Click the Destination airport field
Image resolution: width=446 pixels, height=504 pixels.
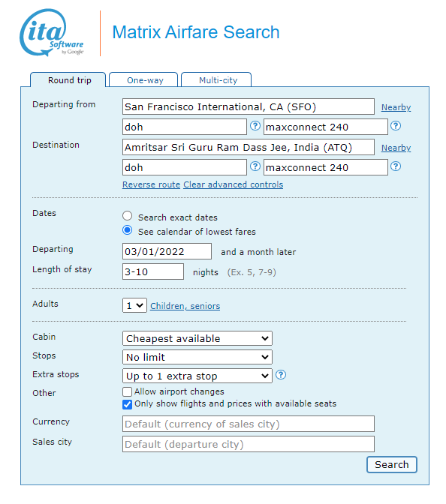tap(249, 147)
